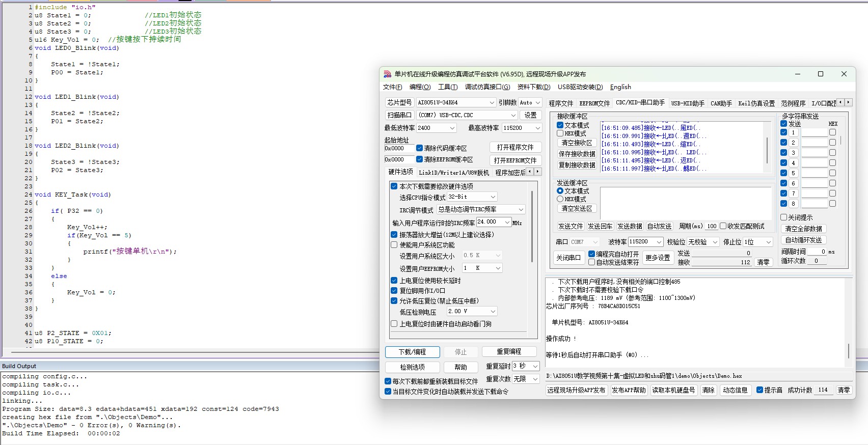Enable 关闭提示 checkbox
This screenshot has width=868, height=445.
pos(783,217)
